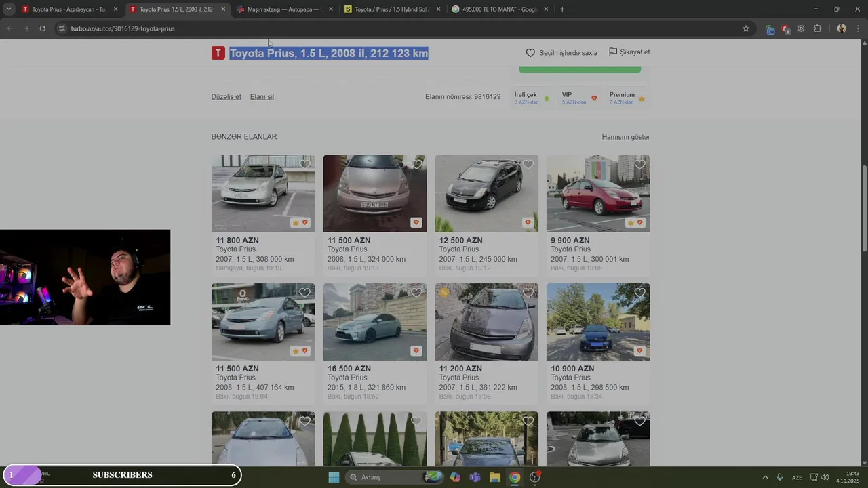Click the Seçilmişlərdə saxla text link
The height and width of the screenshot is (488, 868).
point(568,53)
